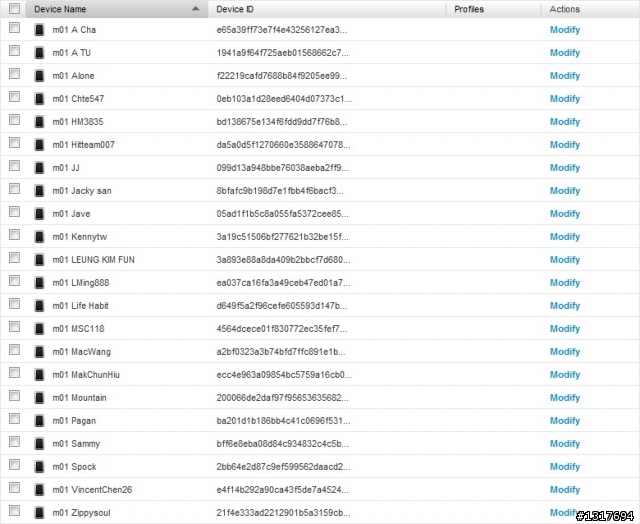Check the box for m01 HM3835
The width and height of the screenshot is (640, 524).
point(14,120)
